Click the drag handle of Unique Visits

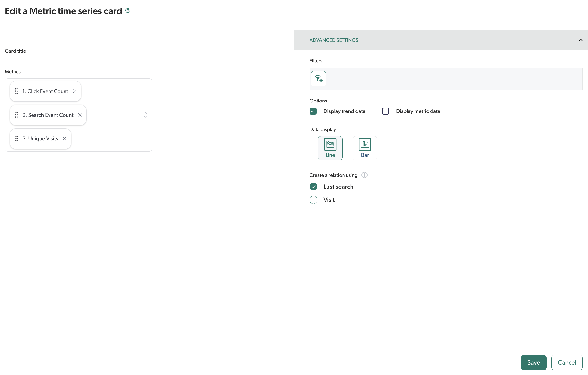[16, 138]
